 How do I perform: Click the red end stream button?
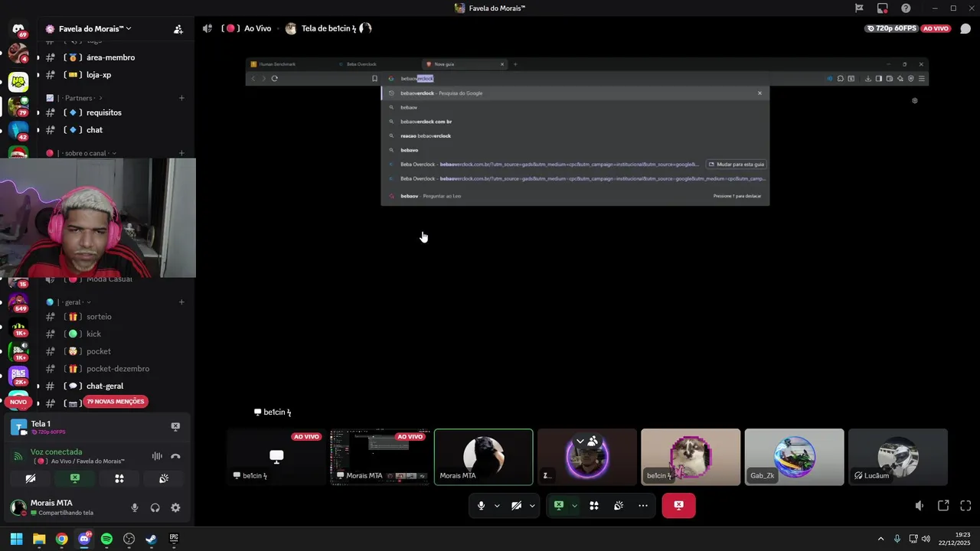coord(678,505)
